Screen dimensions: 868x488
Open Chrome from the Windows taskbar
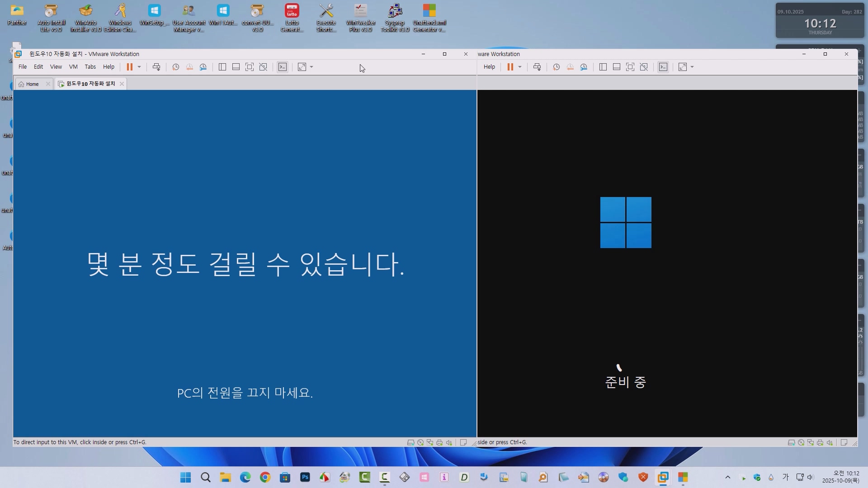265,478
